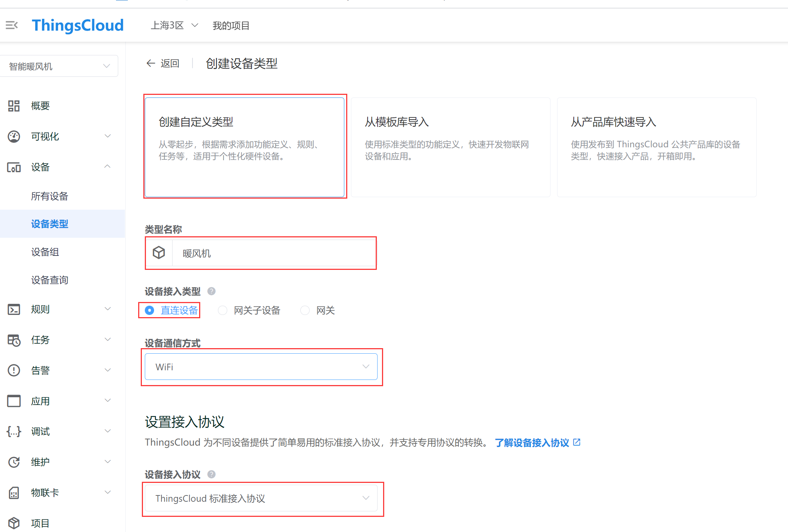Open the 概要 overview icon
The height and width of the screenshot is (532, 788).
[14, 106]
